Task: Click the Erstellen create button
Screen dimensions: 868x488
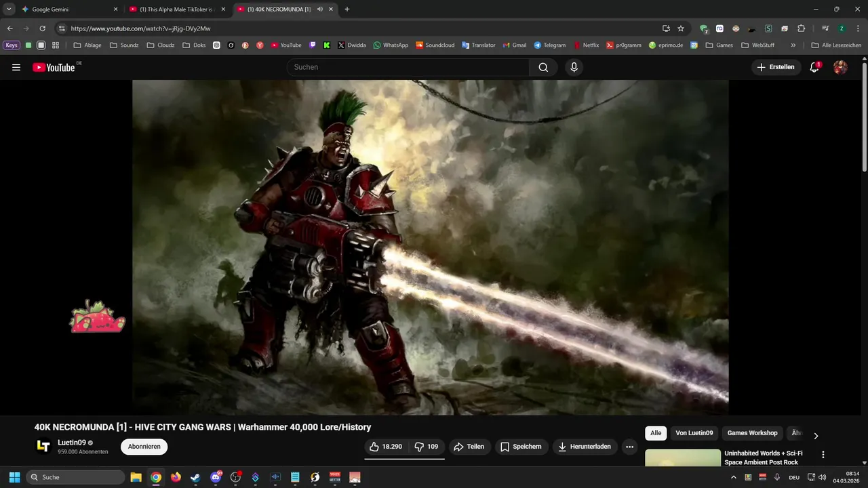Action: 776,67
